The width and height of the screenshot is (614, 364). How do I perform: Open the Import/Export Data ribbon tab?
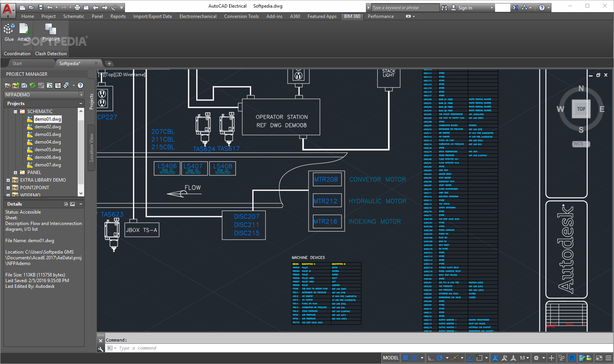pos(152,16)
